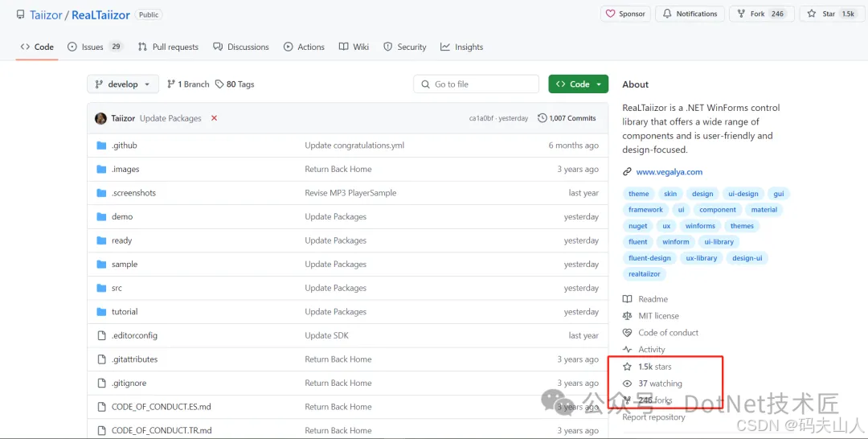The width and height of the screenshot is (868, 439).
Task: Open the src folder
Action: pyautogui.click(x=117, y=289)
